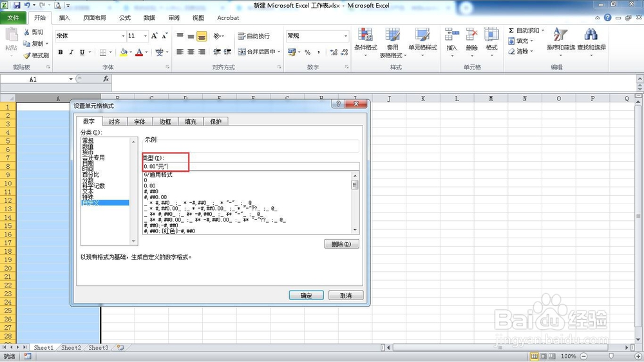Image resolution: width=644 pixels, height=362 pixels.
Task: Click the text orientation icon
Action: tap(217, 36)
